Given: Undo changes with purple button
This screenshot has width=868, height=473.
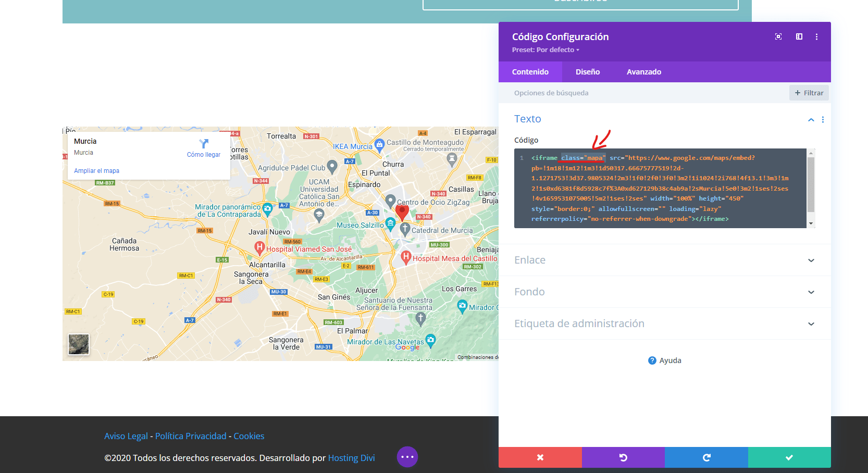Looking at the screenshot, I should [x=623, y=457].
